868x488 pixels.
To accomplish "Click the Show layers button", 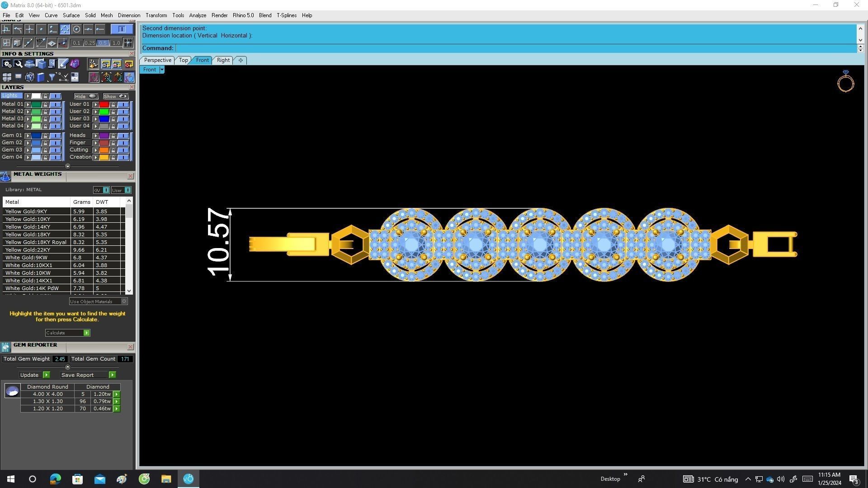I will (x=116, y=96).
